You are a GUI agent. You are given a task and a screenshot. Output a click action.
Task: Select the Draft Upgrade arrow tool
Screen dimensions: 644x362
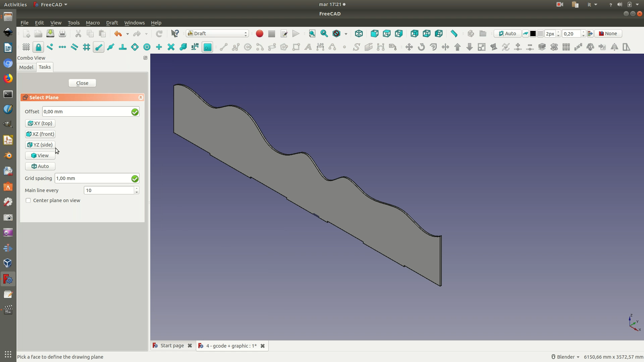pyautogui.click(x=458, y=47)
